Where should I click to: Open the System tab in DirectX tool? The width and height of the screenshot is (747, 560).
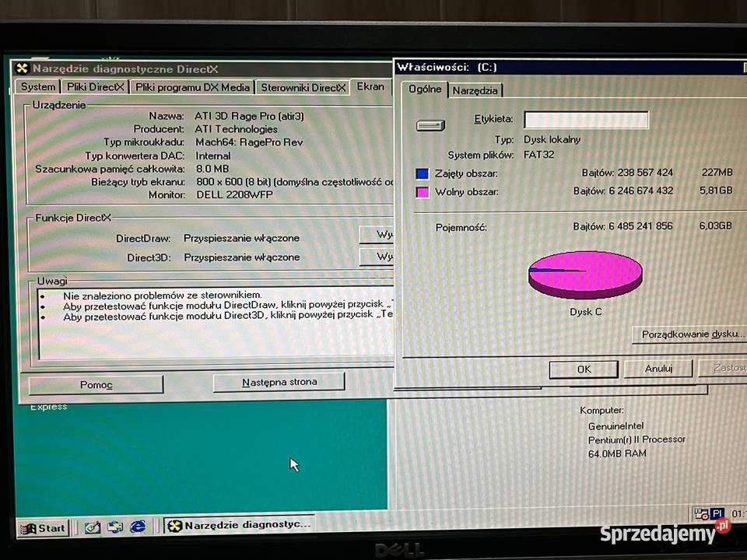click(x=38, y=86)
